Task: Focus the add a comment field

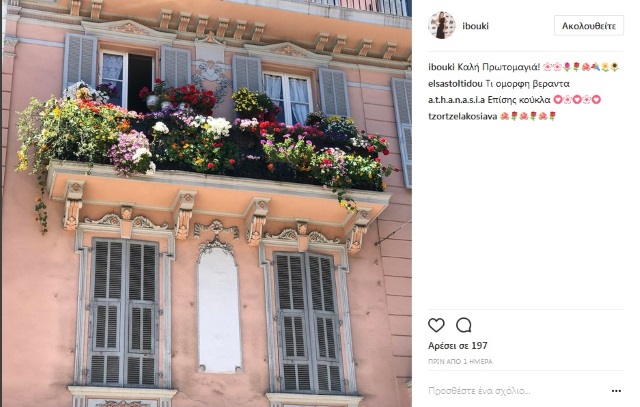Action: (x=516, y=391)
